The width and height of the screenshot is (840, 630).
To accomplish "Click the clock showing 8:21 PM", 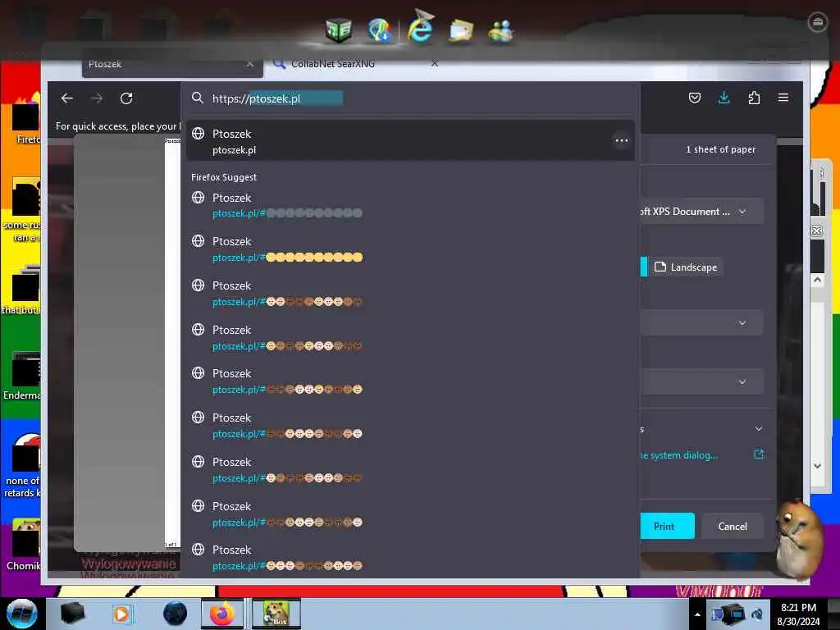I will pyautogui.click(x=798, y=608).
